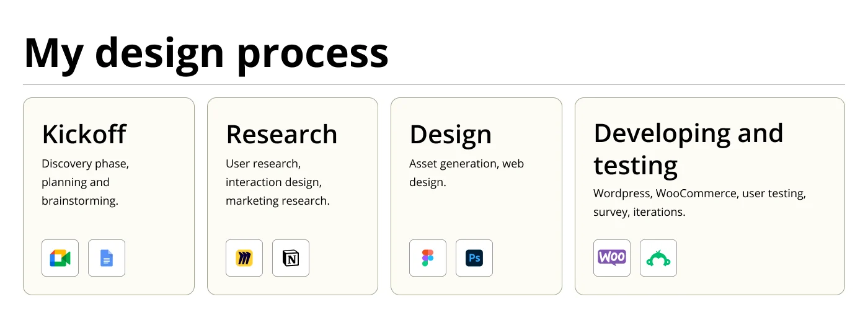Select the Miro icon
The image size is (868, 325).
tap(244, 258)
